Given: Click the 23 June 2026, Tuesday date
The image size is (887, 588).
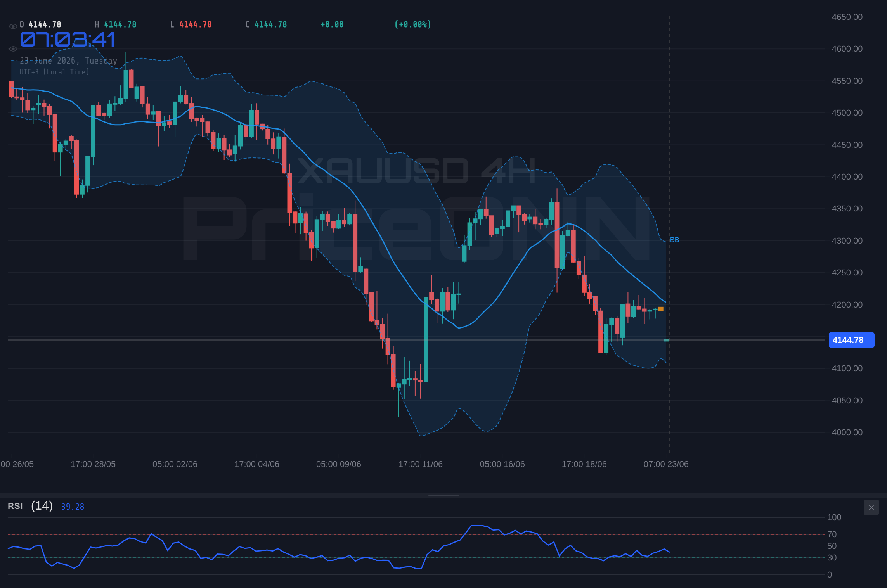Looking at the screenshot, I should (x=68, y=61).
